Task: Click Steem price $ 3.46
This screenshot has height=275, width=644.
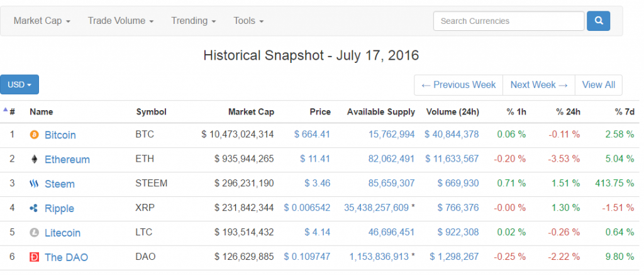Action: pos(318,183)
